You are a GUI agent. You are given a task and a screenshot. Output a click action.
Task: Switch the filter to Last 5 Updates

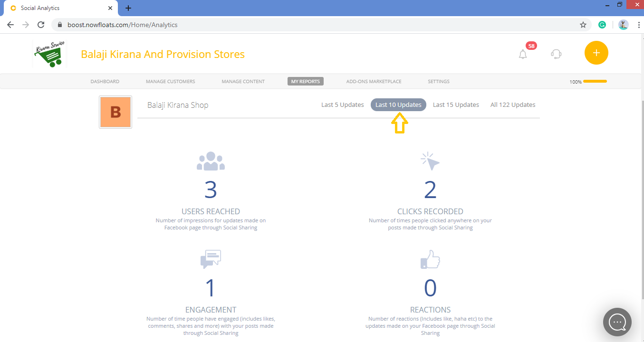tap(342, 104)
